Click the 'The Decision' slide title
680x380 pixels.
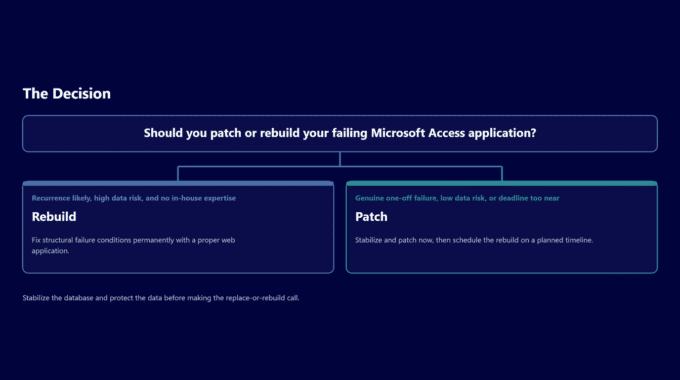click(x=67, y=94)
